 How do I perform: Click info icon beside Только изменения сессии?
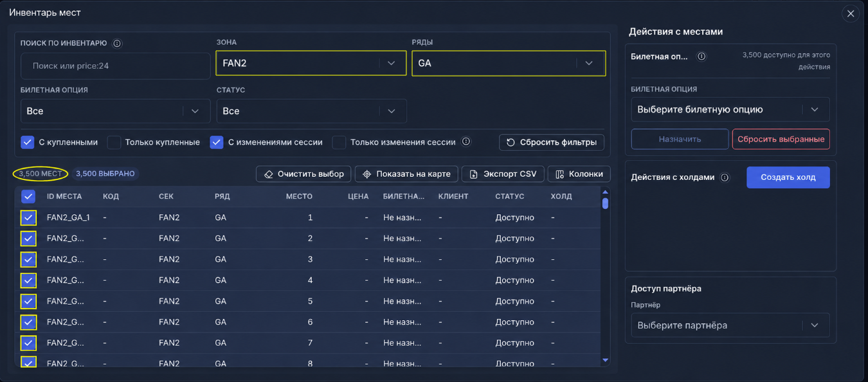coord(466,142)
